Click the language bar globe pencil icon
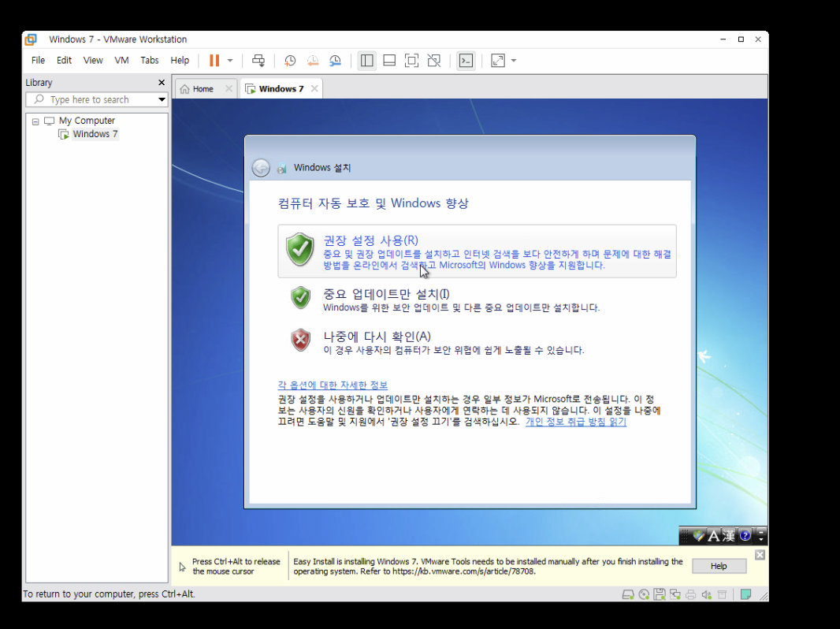 point(698,536)
